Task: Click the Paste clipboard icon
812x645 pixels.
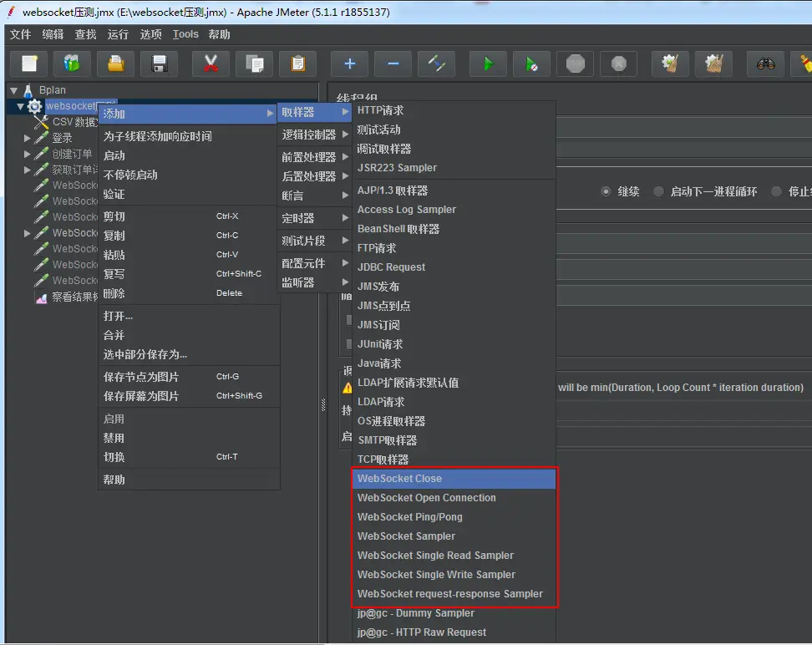Action: click(x=297, y=63)
